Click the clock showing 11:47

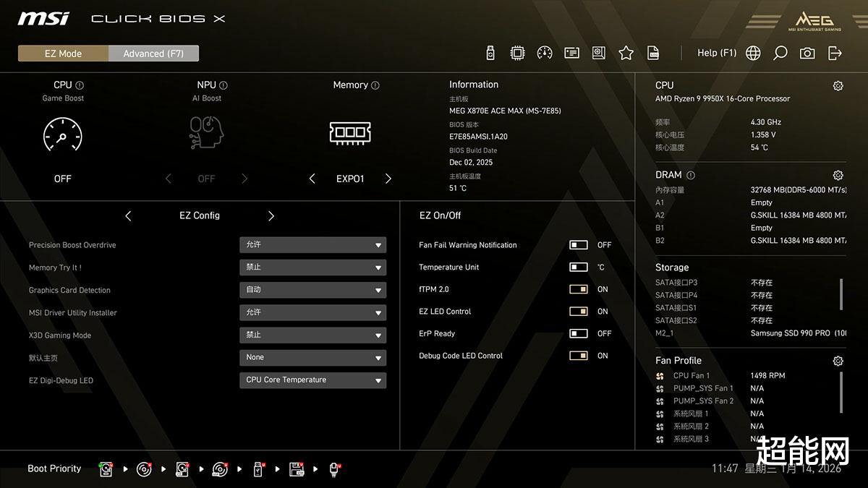[725, 468]
